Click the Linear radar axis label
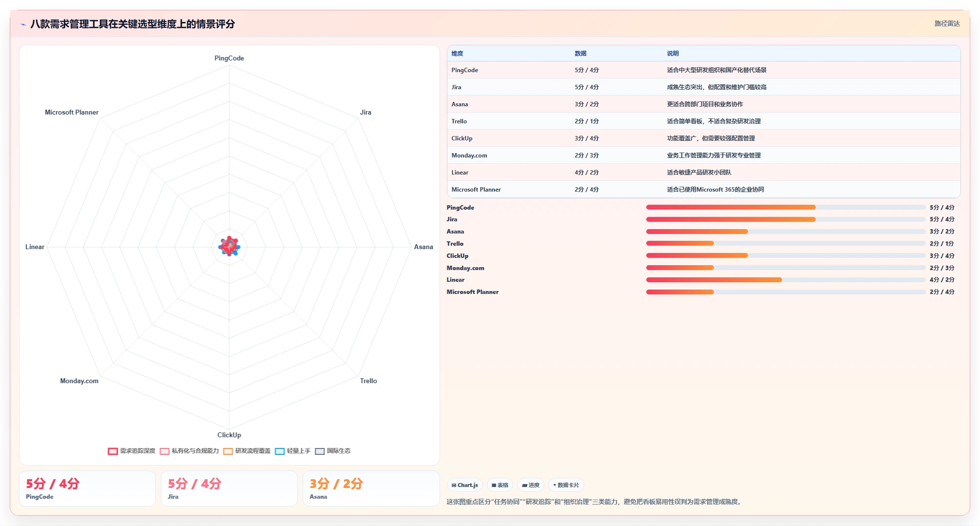Image resolution: width=980 pixels, height=526 pixels. click(x=35, y=247)
